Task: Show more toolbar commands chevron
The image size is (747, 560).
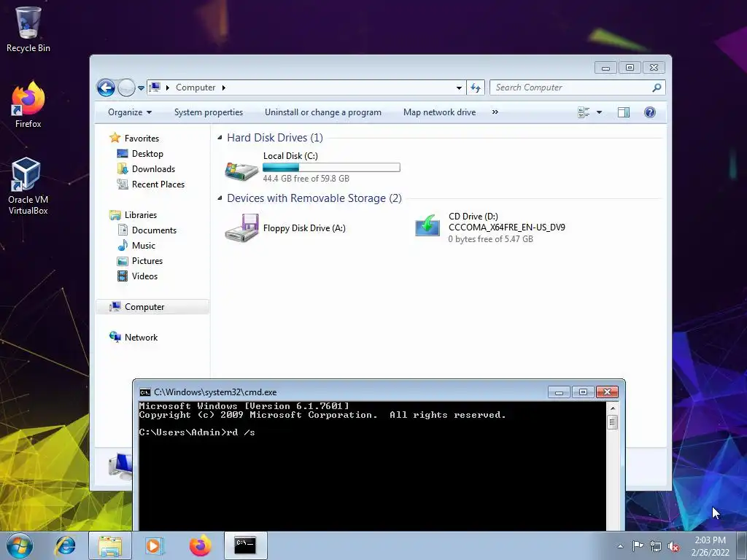Action: (x=495, y=112)
